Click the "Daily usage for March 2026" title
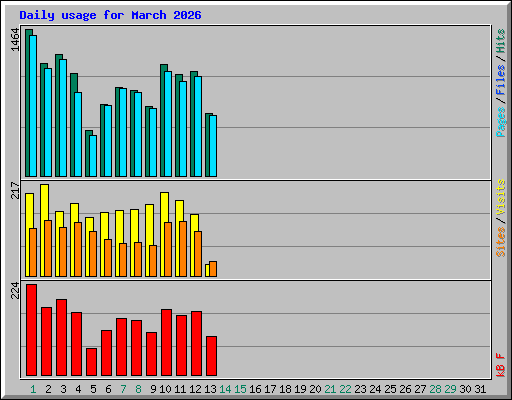The image size is (512, 400). point(110,15)
